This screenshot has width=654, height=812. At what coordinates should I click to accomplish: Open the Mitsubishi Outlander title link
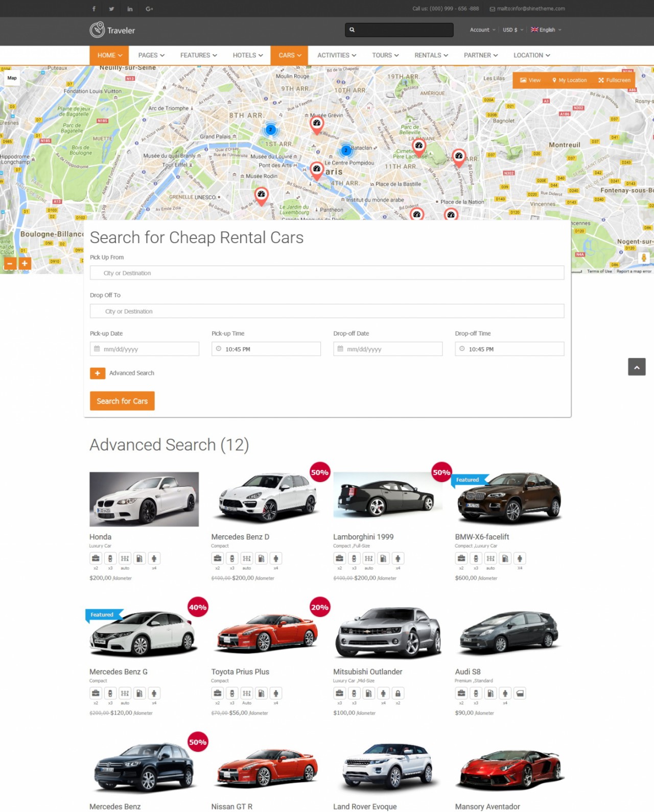point(368,672)
